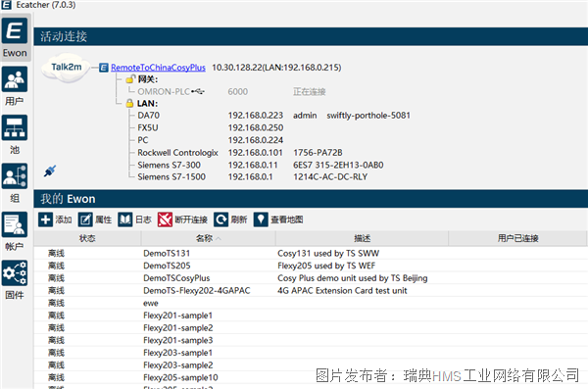Select the DemoTS131 row
This screenshot has width=588, height=389.
[311, 253]
